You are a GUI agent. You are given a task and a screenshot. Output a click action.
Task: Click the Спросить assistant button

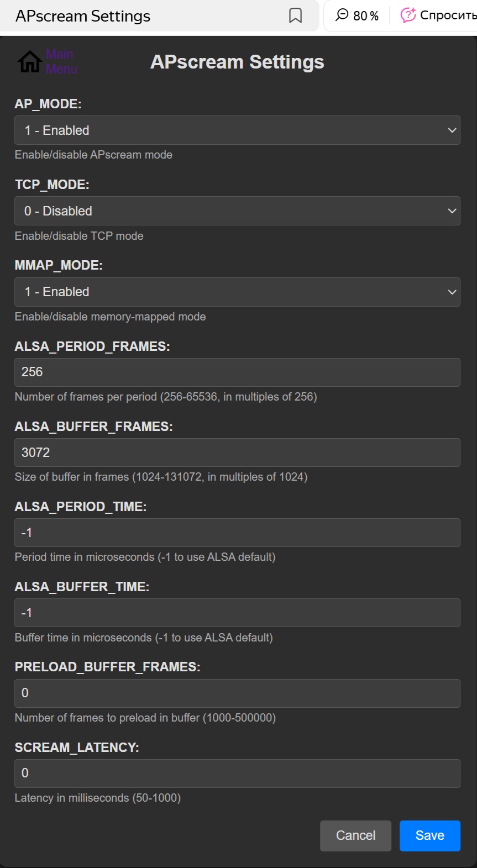point(447,15)
